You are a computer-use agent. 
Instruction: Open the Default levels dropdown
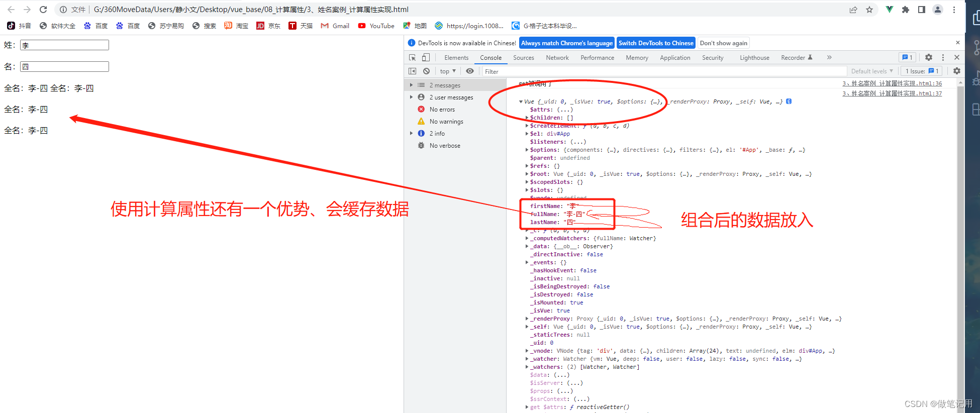pyautogui.click(x=872, y=71)
